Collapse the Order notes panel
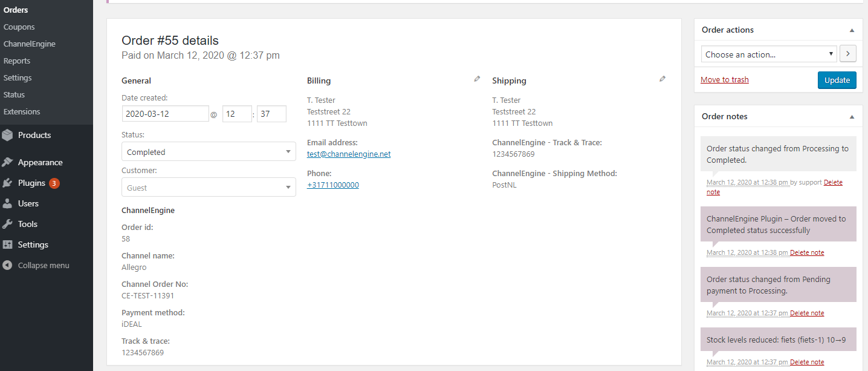Screen dimensions: 868x371 (852, 117)
